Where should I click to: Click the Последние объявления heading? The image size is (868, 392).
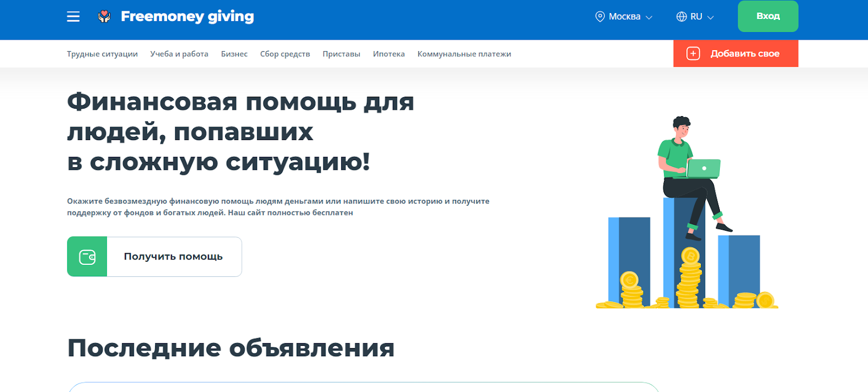click(x=231, y=348)
